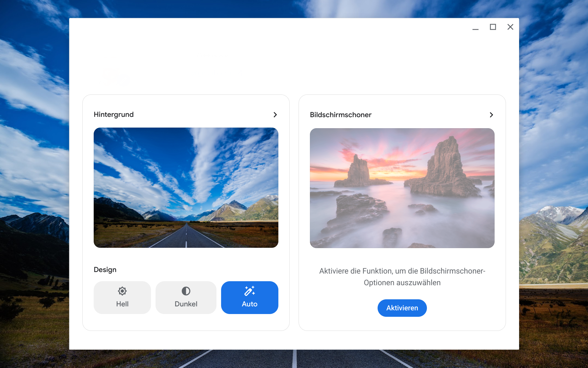Screen dimensions: 588x368
Task: Click the Auto text label
Action: (250, 304)
